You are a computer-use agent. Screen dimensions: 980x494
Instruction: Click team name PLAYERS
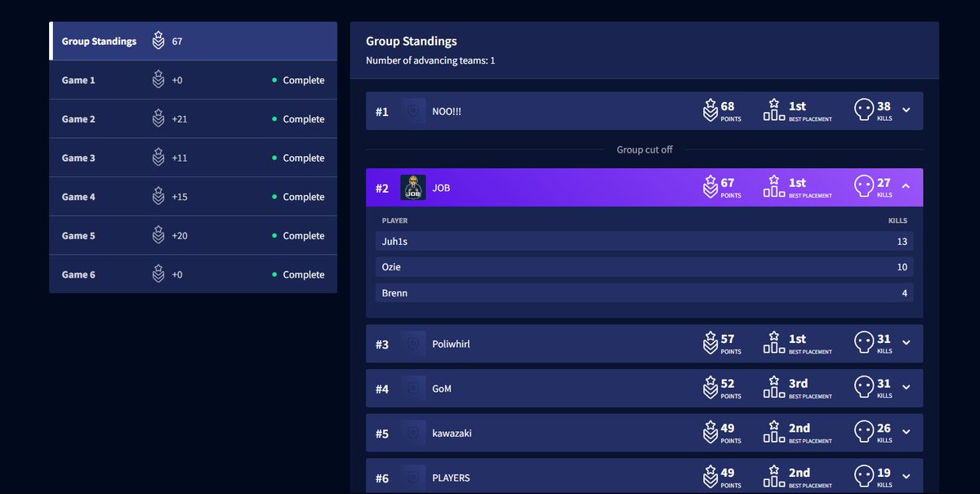pos(451,478)
